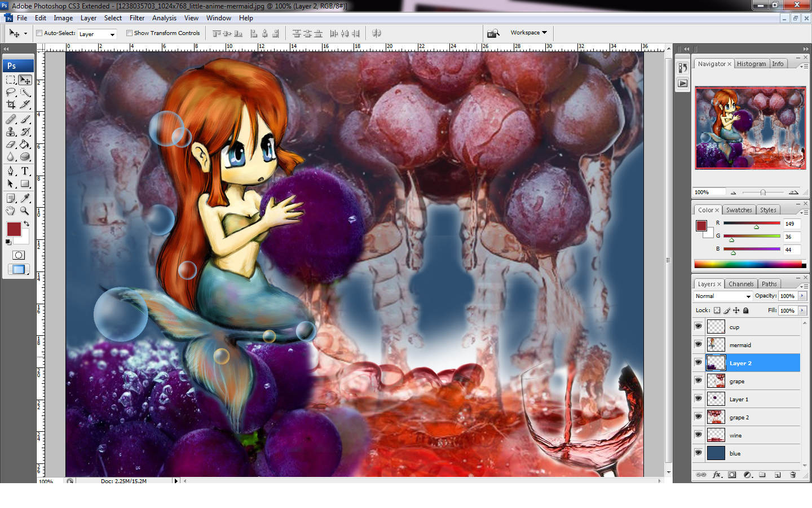The width and height of the screenshot is (812, 508).
Task: Select the Brush tool
Action: (x=25, y=119)
